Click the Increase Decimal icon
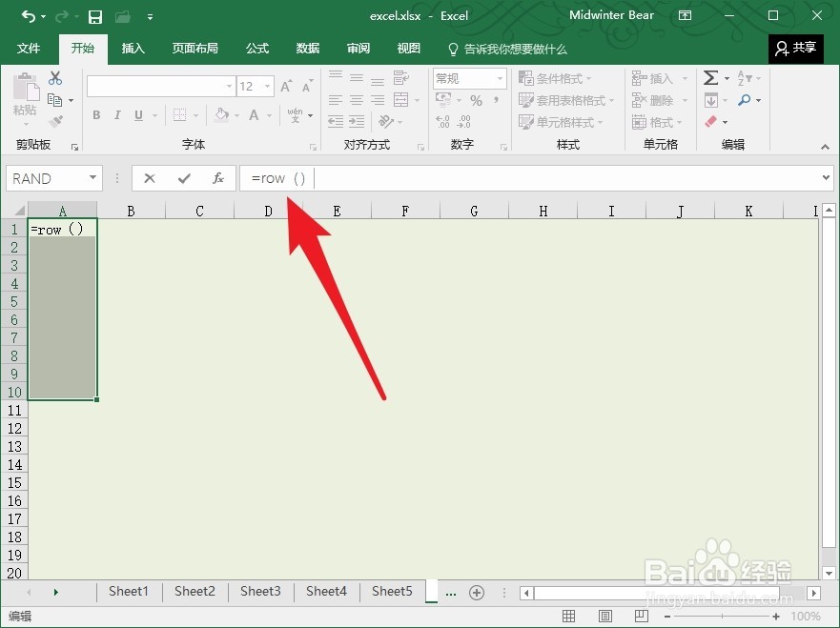Viewport: 840px width, 628px height. [x=442, y=122]
